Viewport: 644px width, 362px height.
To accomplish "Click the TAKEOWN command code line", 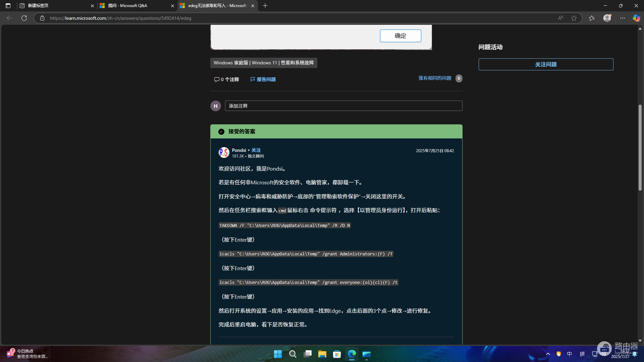I will (x=284, y=226).
